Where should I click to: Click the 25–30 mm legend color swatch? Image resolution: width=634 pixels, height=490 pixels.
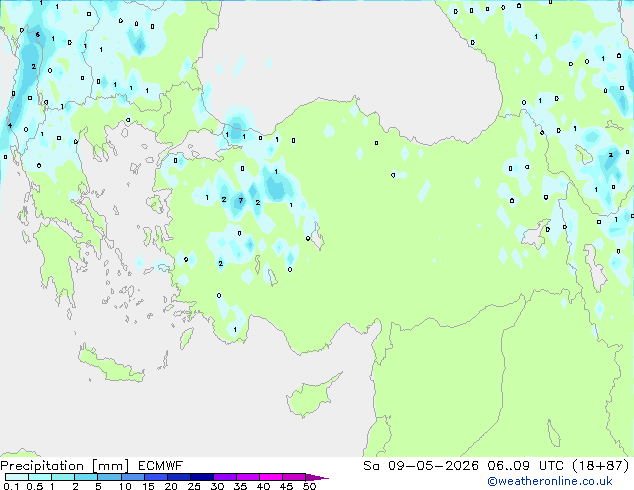point(201,477)
